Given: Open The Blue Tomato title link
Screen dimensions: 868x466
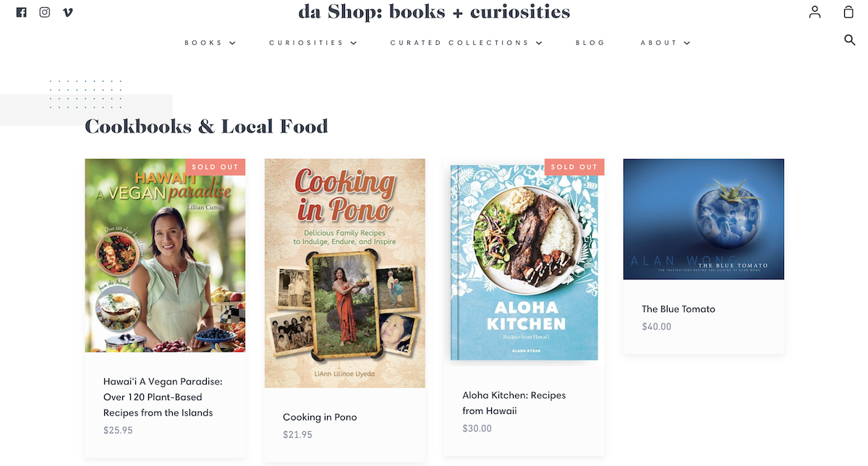Looking at the screenshot, I should (x=678, y=309).
